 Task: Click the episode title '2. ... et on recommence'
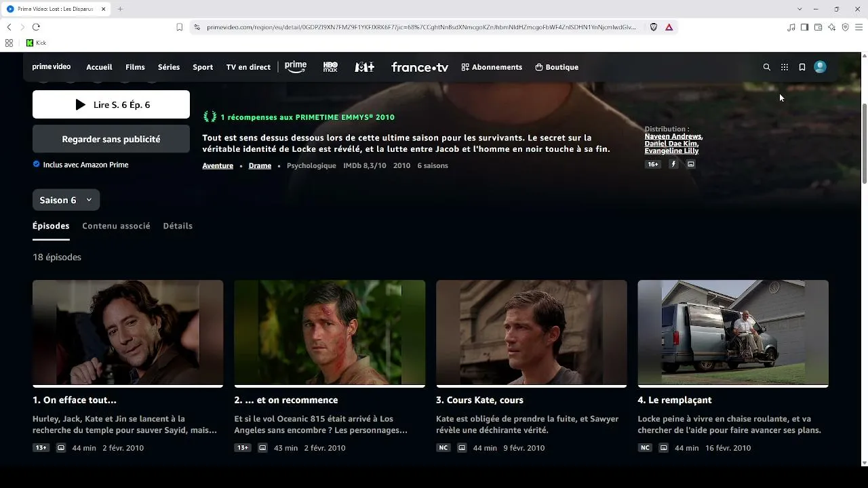(286, 400)
